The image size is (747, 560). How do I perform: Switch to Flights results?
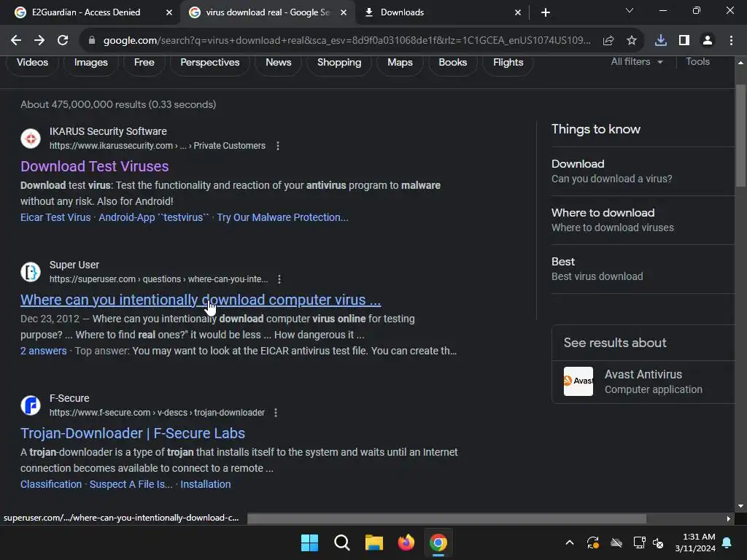point(508,63)
